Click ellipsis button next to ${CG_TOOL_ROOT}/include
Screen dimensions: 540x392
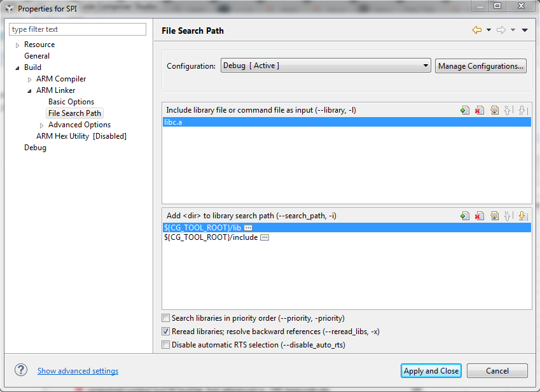pyautogui.click(x=265, y=237)
